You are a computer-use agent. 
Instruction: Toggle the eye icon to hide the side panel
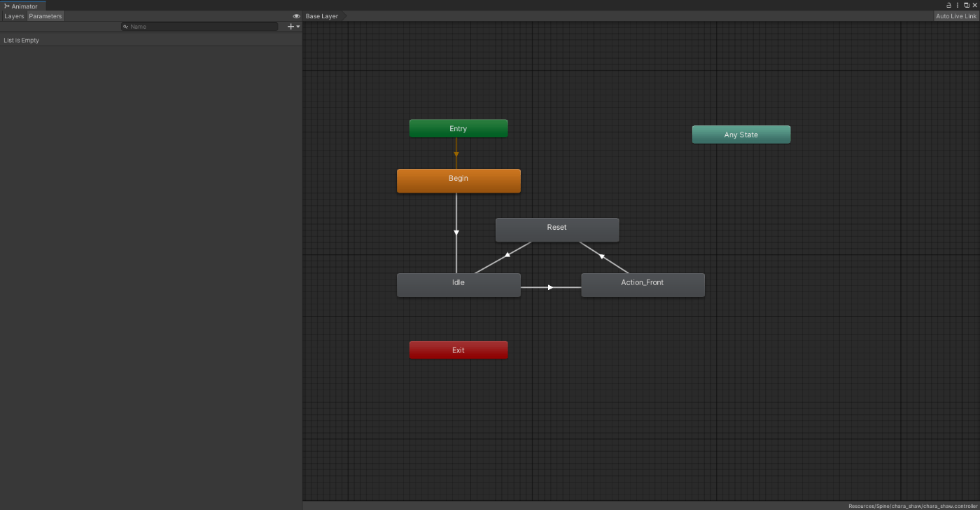point(296,16)
